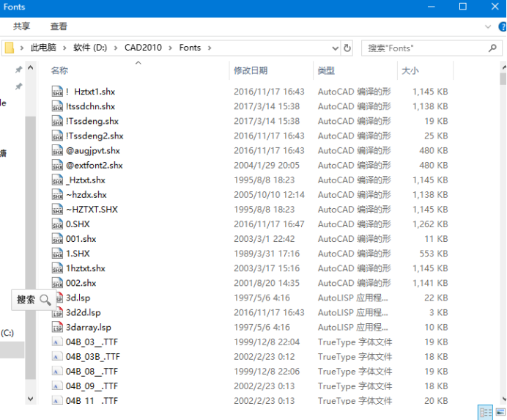Switch to large icons view
This screenshot has width=507, height=420.
click(x=500, y=412)
